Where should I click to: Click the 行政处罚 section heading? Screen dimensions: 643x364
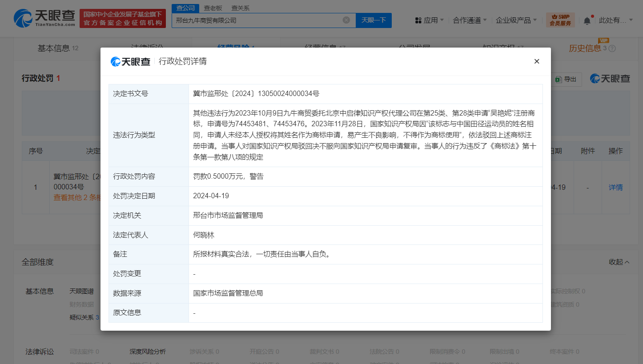[x=38, y=78]
